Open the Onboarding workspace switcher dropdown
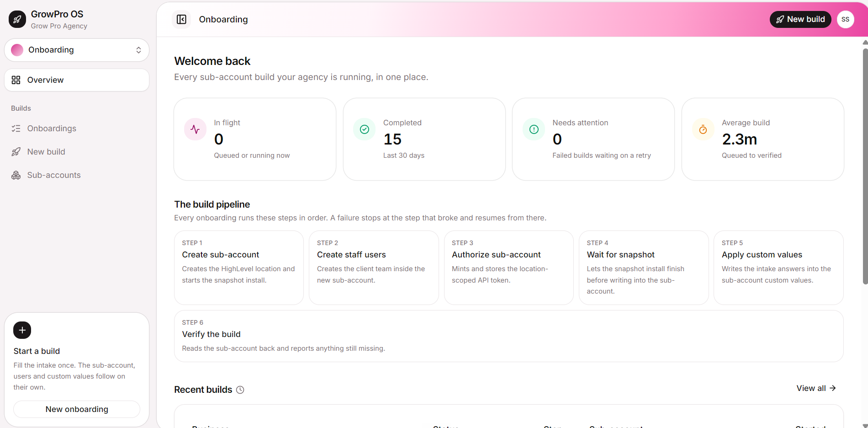The width and height of the screenshot is (868, 428). 77,50
